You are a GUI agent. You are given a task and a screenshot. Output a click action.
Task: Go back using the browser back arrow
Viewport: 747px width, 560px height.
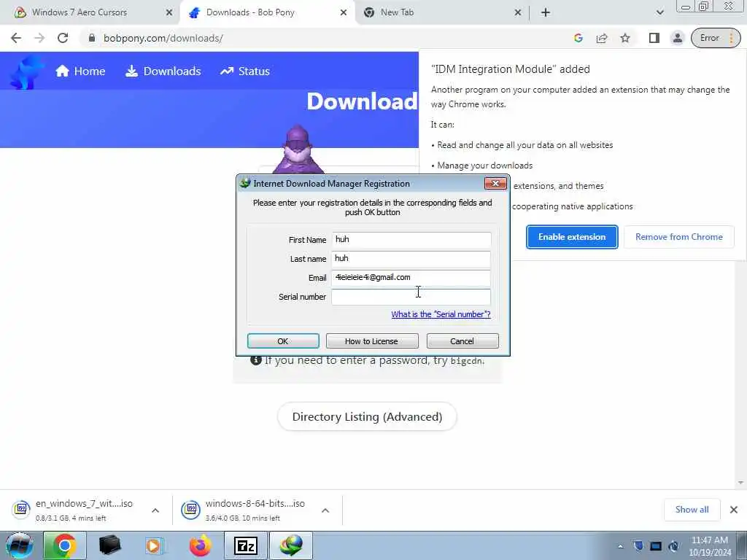click(x=16, y=38)
